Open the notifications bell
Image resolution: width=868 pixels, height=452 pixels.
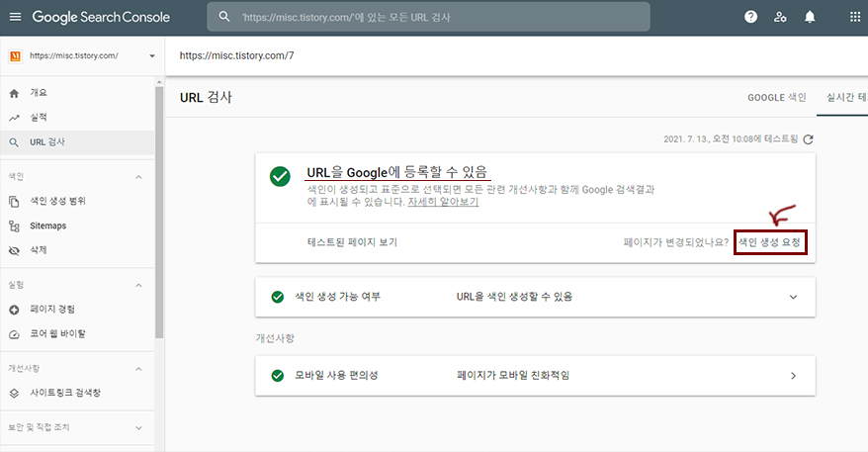pyautogui.click(x=810, y=17)
